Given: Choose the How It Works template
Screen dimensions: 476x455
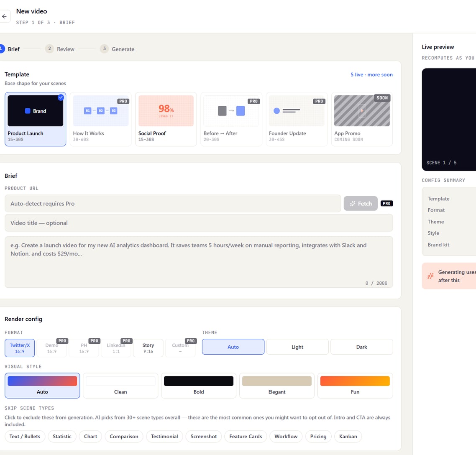Looking at the screenshot, I should (100, 119).
